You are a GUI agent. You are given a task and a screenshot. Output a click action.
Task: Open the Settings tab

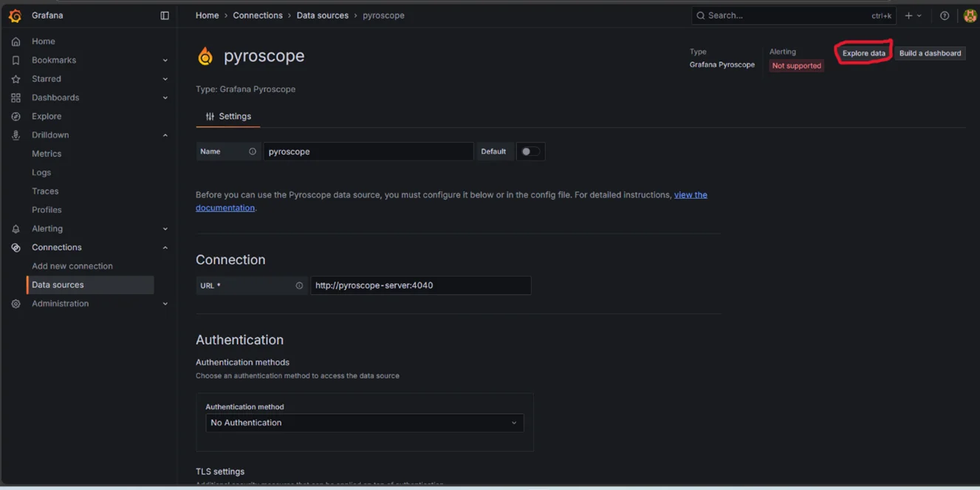coord(228,117)
